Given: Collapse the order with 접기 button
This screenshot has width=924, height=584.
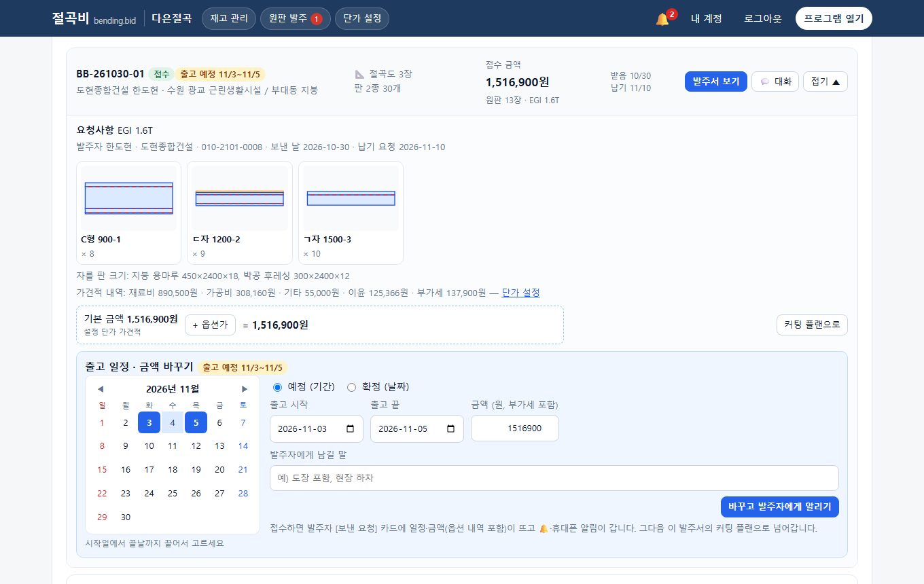Looking at the screenshot, I should click(x=825, y=81).
